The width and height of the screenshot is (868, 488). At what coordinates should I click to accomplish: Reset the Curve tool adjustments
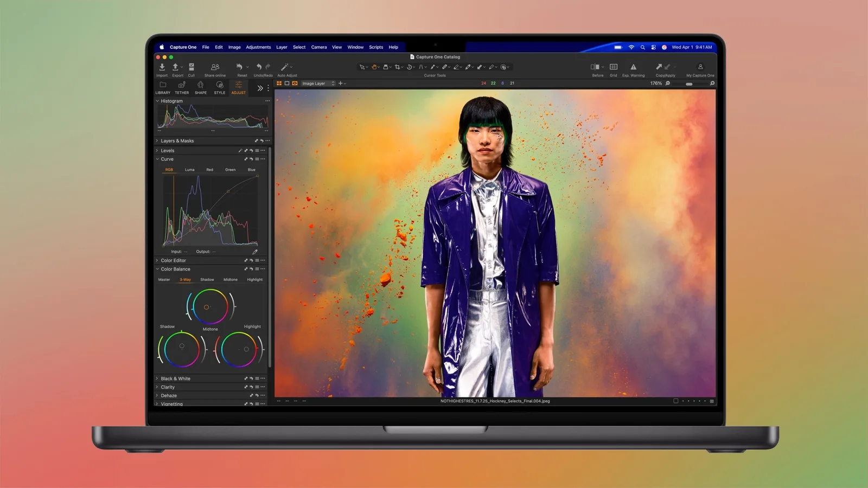251,159
